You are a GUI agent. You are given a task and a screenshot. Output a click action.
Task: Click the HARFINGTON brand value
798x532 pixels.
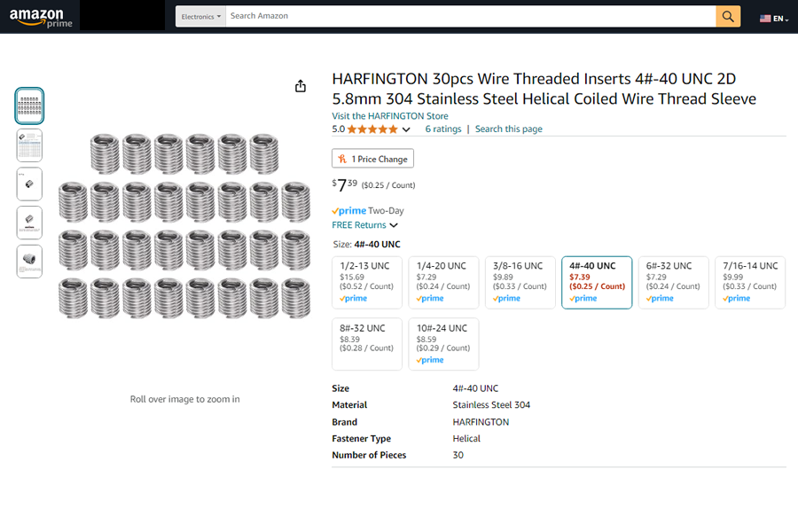(481, 422)
